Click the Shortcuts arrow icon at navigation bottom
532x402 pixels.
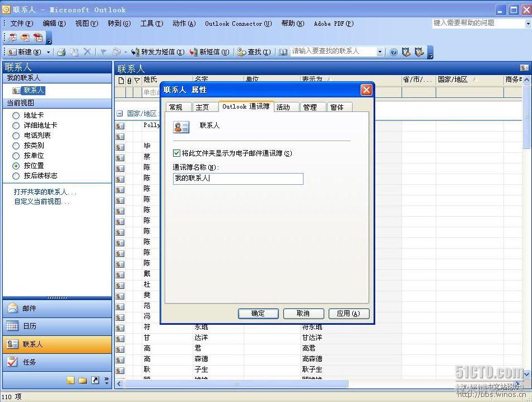click(x=95, y=380)
